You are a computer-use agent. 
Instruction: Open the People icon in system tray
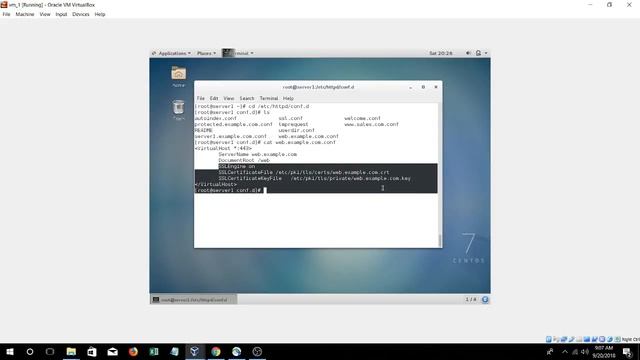(x=550, y=351)
